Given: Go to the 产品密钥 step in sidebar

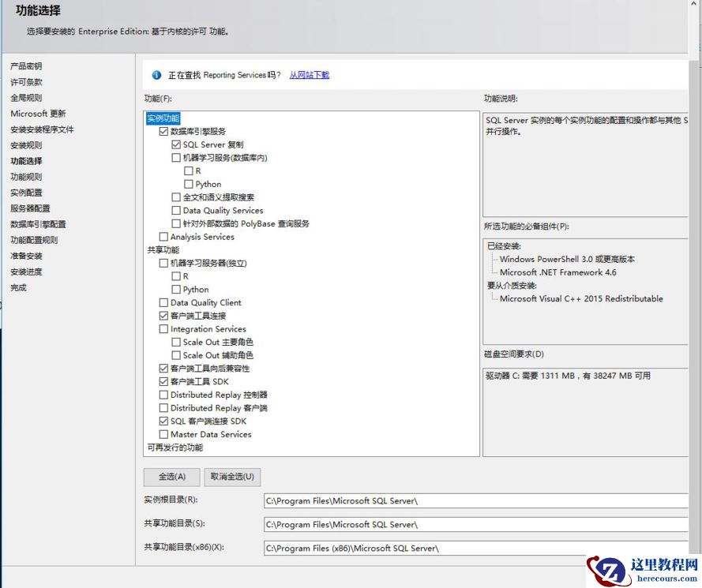Looking at the screenshot, I should 26,66.
